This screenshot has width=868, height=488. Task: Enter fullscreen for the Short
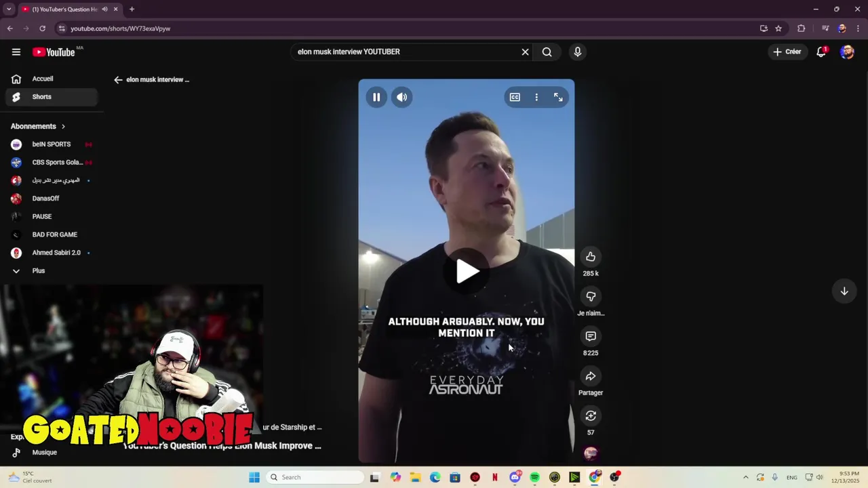tap(558, 97)
